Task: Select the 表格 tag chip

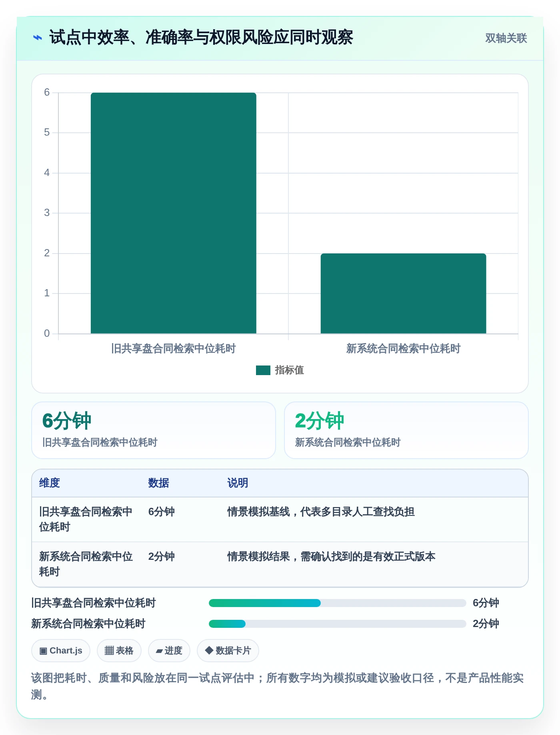Action: pyautogui.click(x=119, y=651)
